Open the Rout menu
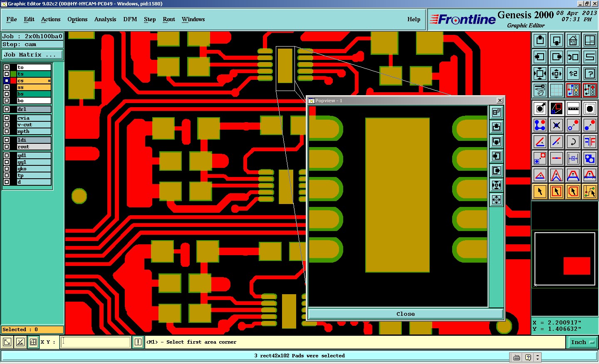Image resolution: width=599 pixels, height=364 pixels. (x=169, y=19)
